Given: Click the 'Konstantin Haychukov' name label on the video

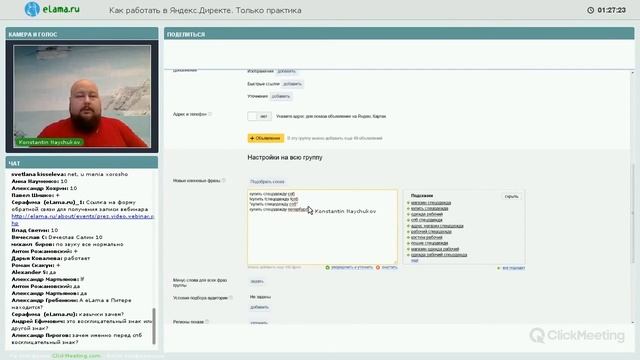Looking at the screenshot, I should (49, 142).
